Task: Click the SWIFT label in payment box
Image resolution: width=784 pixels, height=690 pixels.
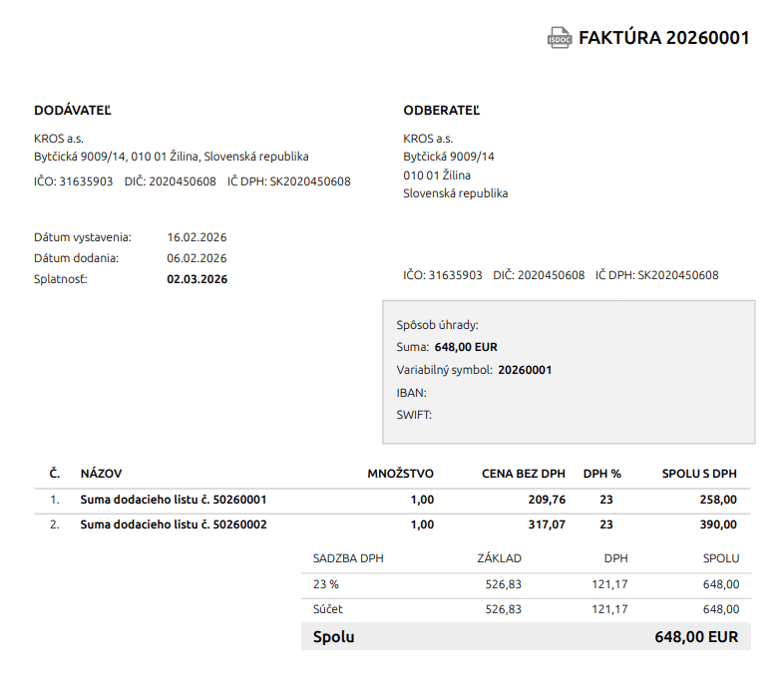Action: click(414, 415)
